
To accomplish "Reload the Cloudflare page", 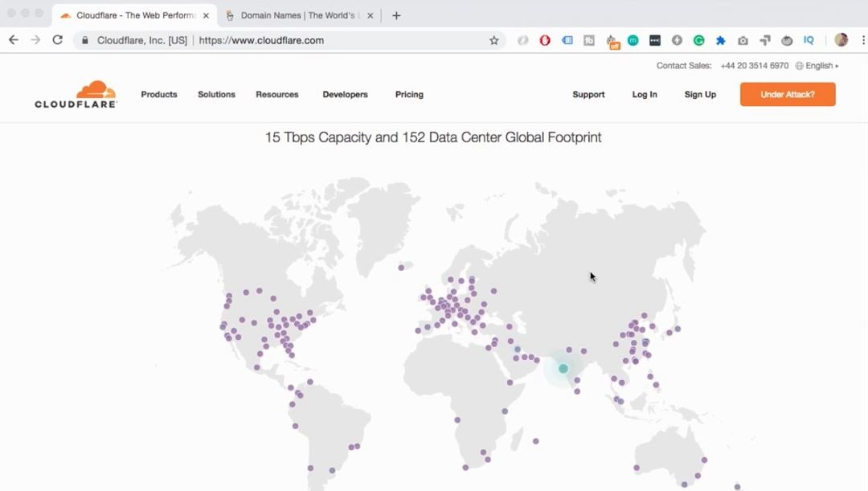I will tap(57, 40).
